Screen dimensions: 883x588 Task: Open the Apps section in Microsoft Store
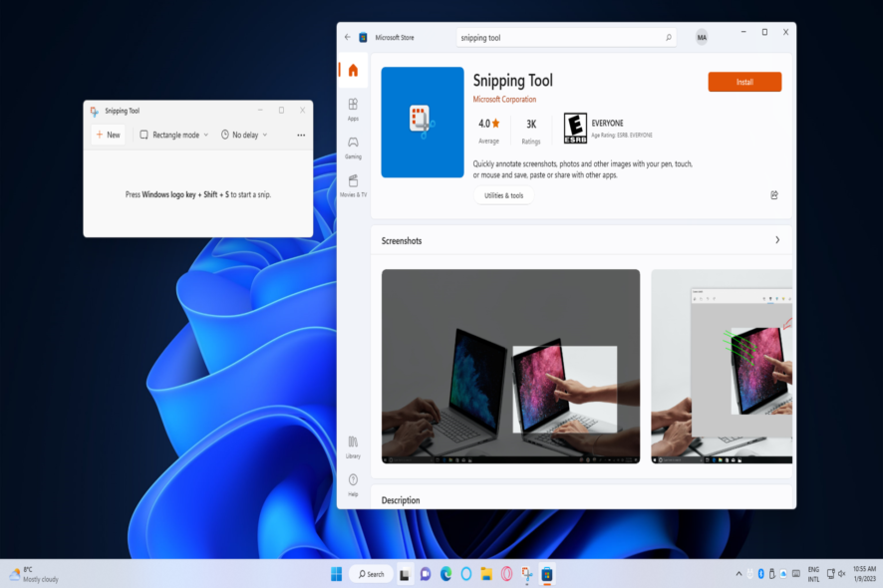click(353, 108)
